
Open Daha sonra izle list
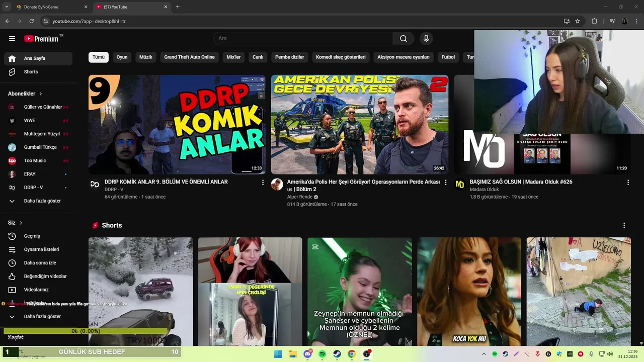[38, 263]
